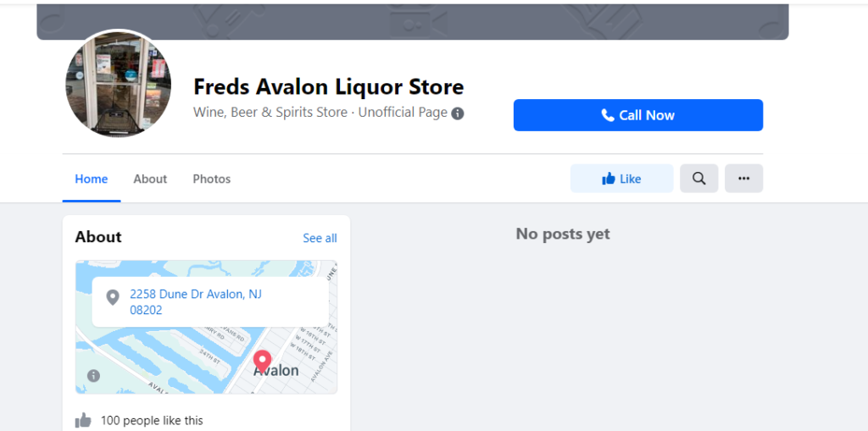Image resolution: width=868 pixels, height=431 pixels.
Task: Click the Unofficial Page info icon
Action: (458, 113)
